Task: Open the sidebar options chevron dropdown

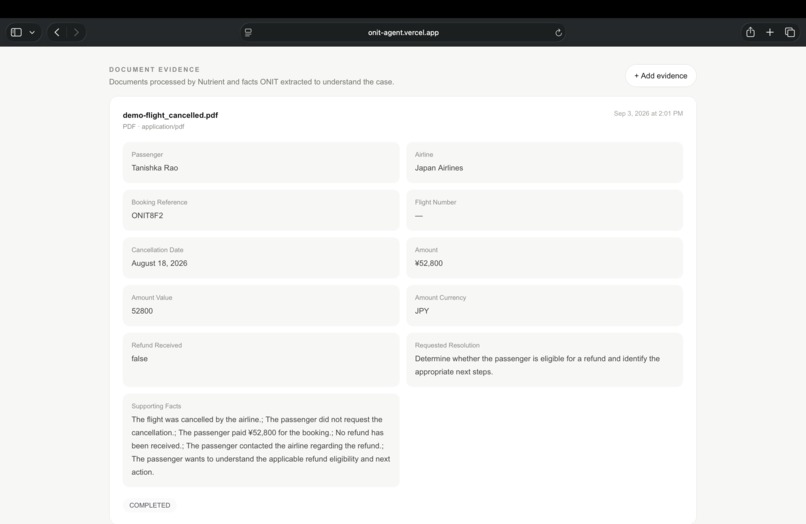Action: tap(32, 32)
